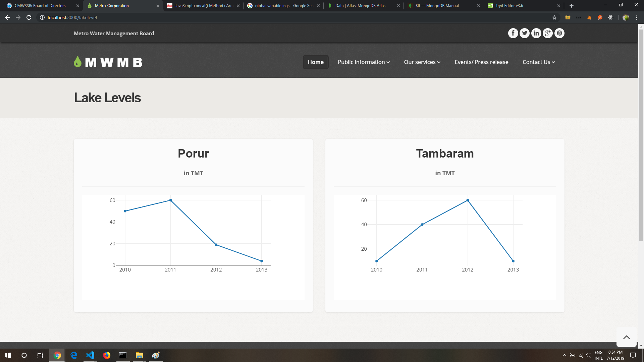Open File Explorer from taskbar

pos(139,355)
